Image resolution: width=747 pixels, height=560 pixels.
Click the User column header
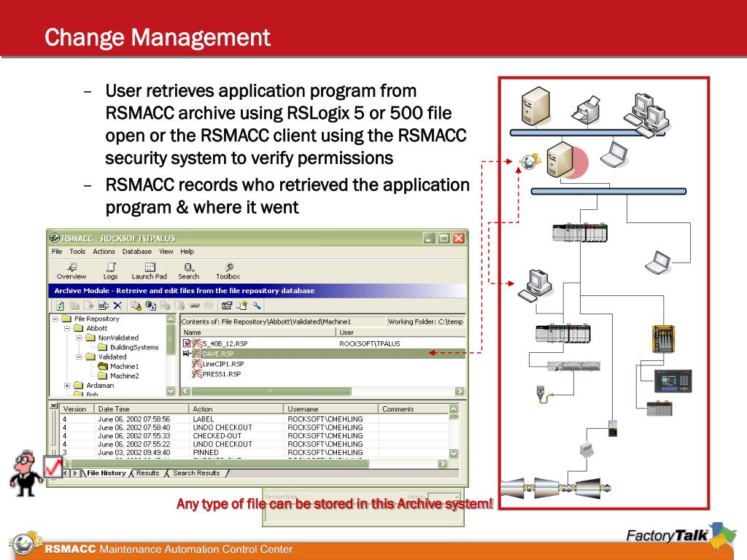click(400, 332)
